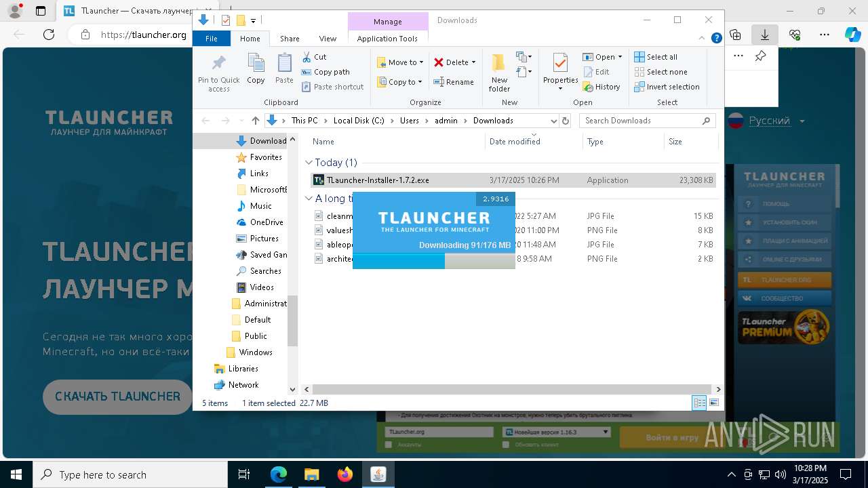Minimize the ribbon with chevron
This screenshot has height=488, width=868.
703,39
